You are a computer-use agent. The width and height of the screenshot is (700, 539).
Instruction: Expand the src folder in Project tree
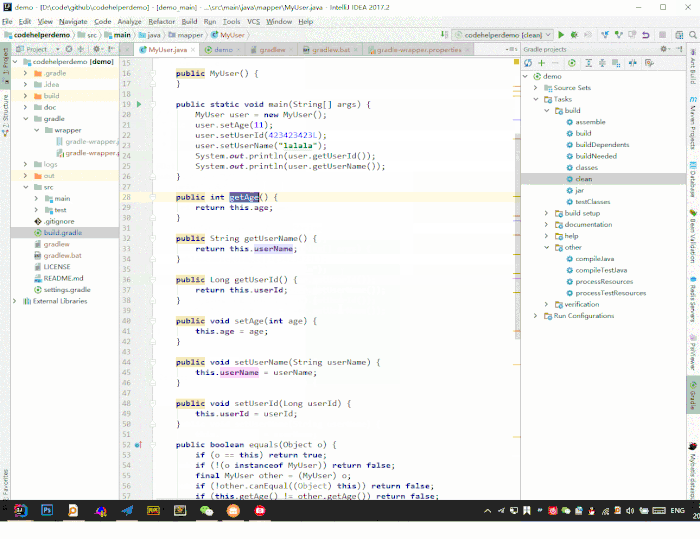click(24, 187)
